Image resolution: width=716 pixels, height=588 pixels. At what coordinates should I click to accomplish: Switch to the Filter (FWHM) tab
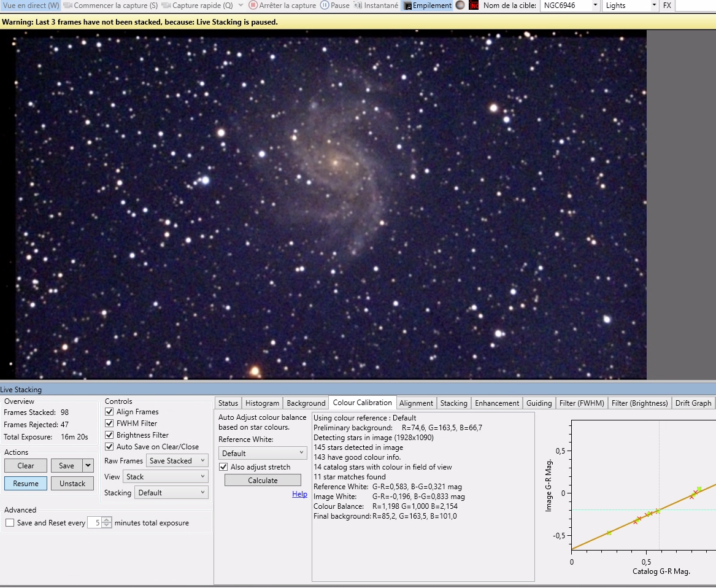tap(581, 403)
